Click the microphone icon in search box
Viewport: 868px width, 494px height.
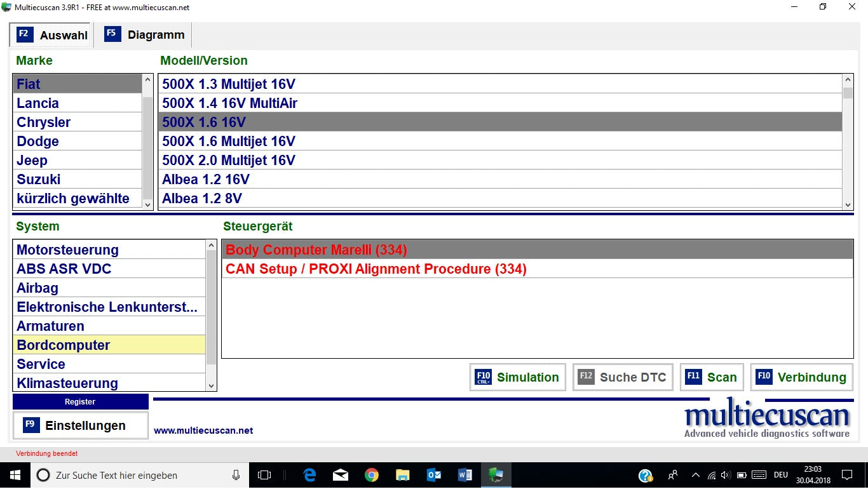236,475
